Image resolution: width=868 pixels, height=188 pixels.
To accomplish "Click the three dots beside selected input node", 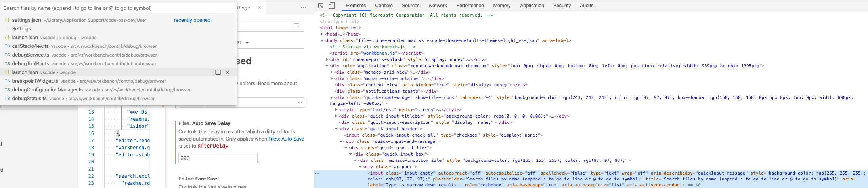I will 317,173.
